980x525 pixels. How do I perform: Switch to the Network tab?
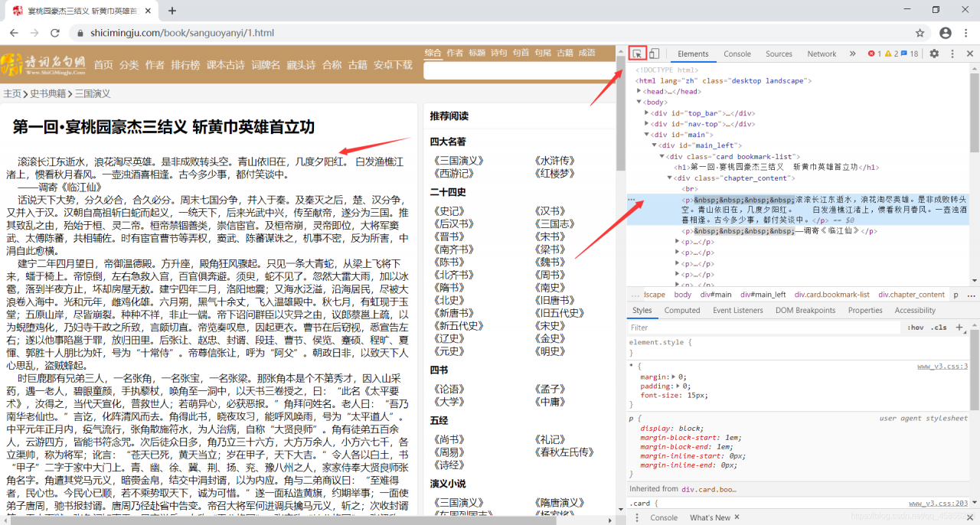tap(822, 54)
